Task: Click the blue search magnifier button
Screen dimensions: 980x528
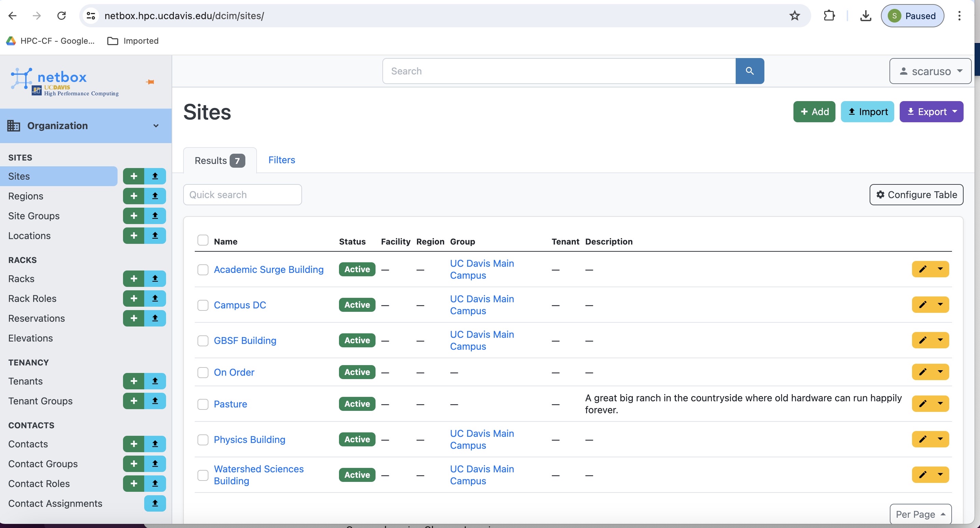Action: [x=749, y=71]
